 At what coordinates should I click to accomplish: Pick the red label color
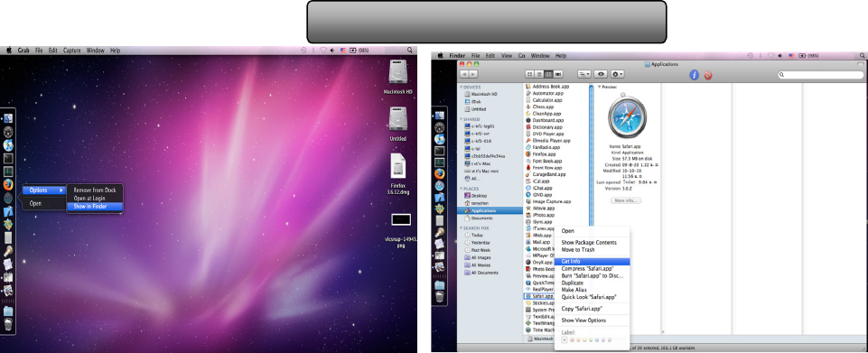[x=572, y=339]
